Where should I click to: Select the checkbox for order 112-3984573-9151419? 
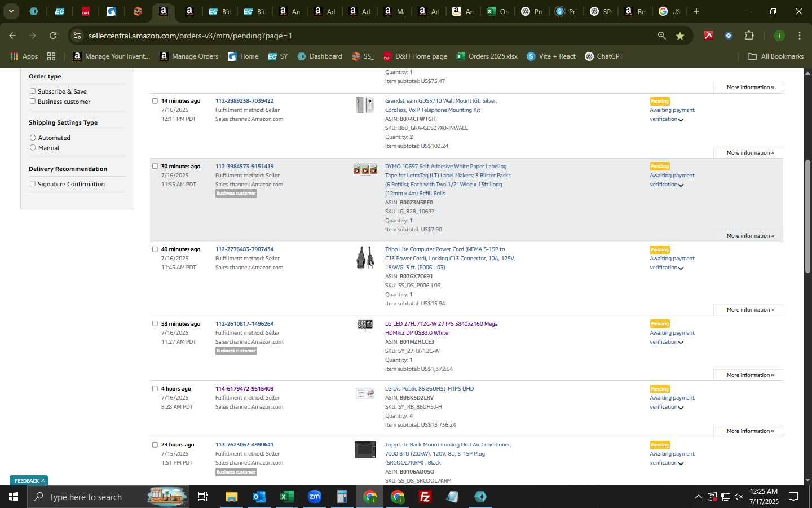coord(155,167)
